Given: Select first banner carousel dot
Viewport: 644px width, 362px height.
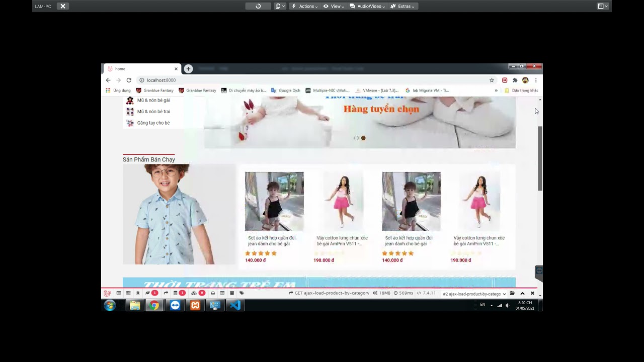Looking at the screenshot, I should click(356, 138).
